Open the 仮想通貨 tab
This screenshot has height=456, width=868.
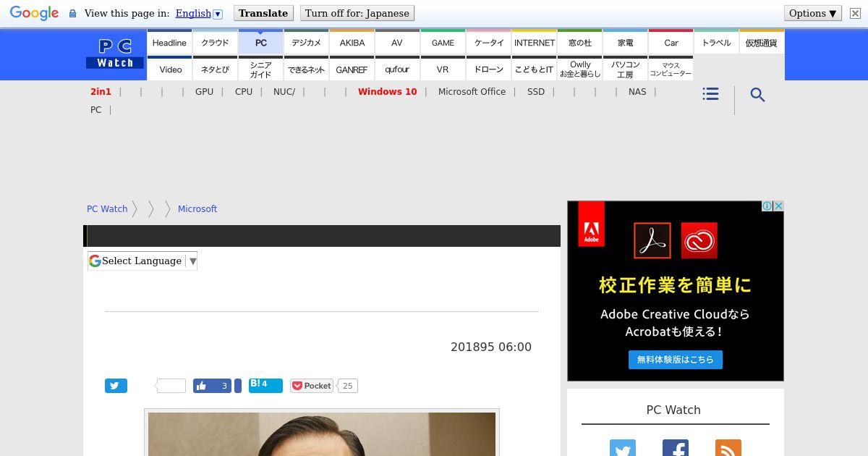pos(762,43)
